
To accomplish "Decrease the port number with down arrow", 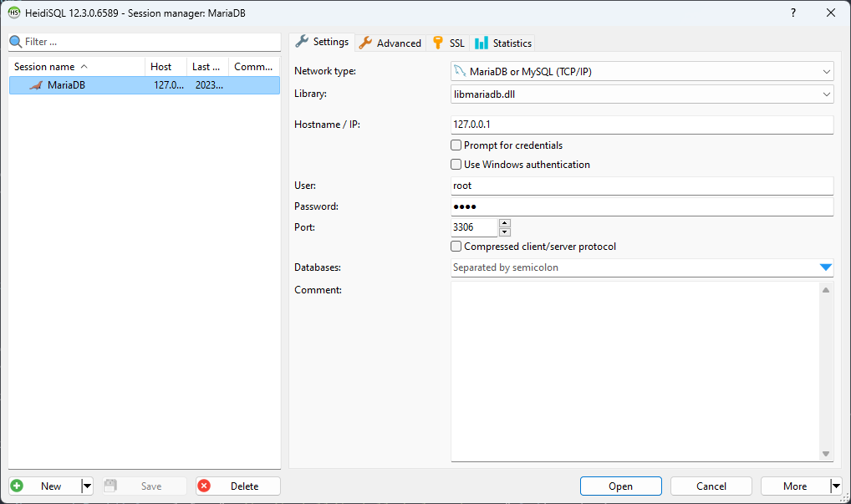I will (505, 232).
